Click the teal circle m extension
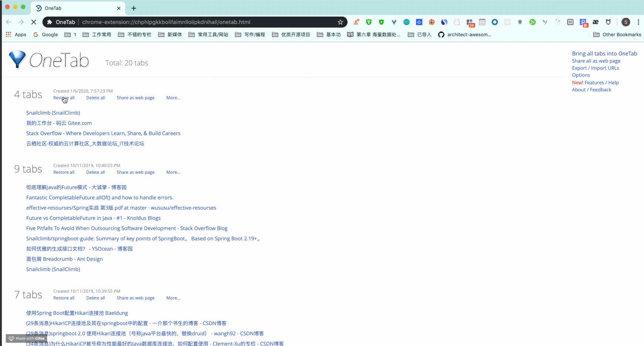The height and width of the screenshot is (346, 644). (406, 22)
